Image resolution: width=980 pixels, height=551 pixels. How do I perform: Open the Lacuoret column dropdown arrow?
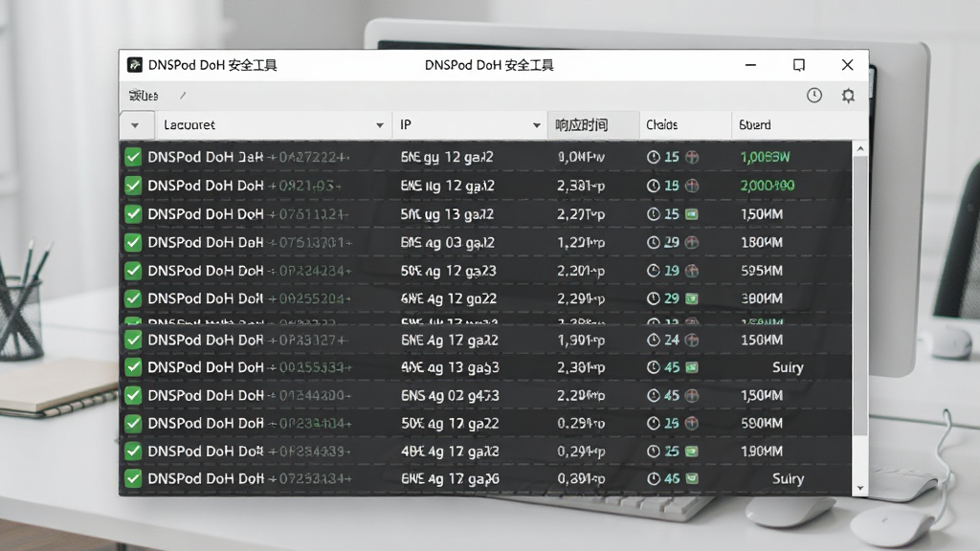coord(379,125)
